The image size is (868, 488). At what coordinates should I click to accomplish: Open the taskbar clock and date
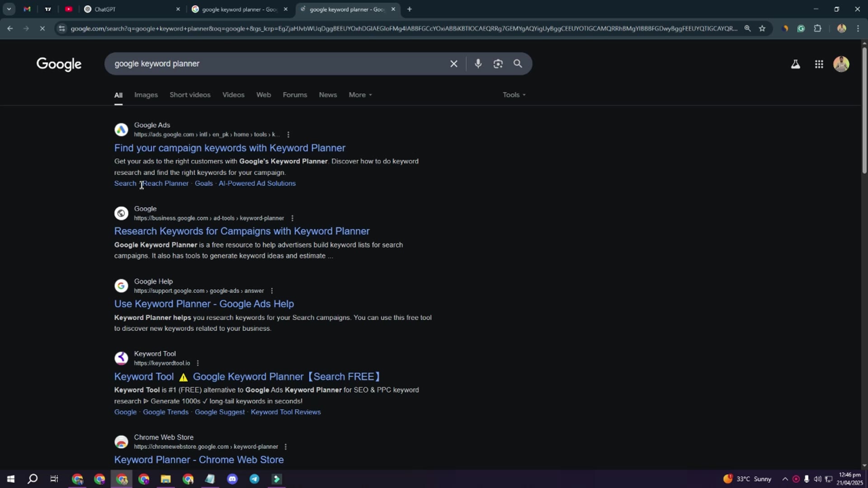(849, 479)
